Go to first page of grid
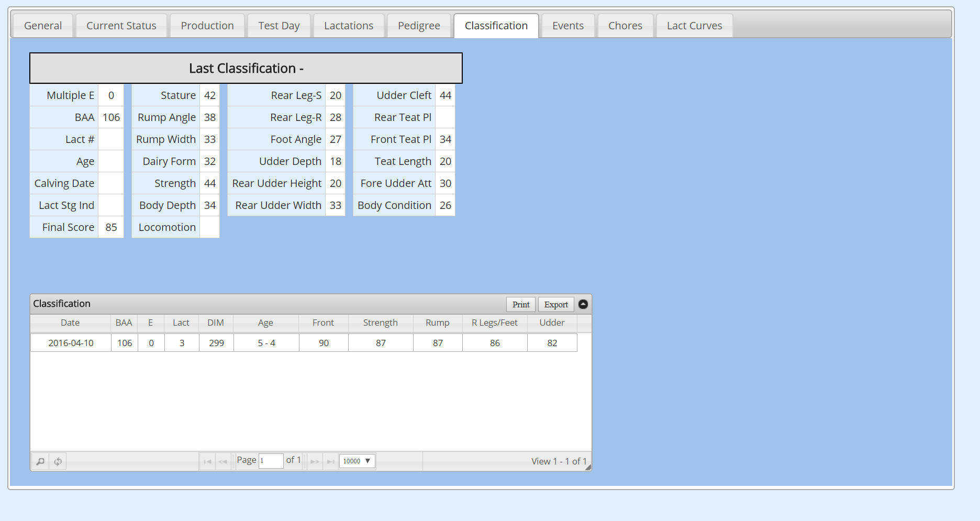 coord(207,461)
